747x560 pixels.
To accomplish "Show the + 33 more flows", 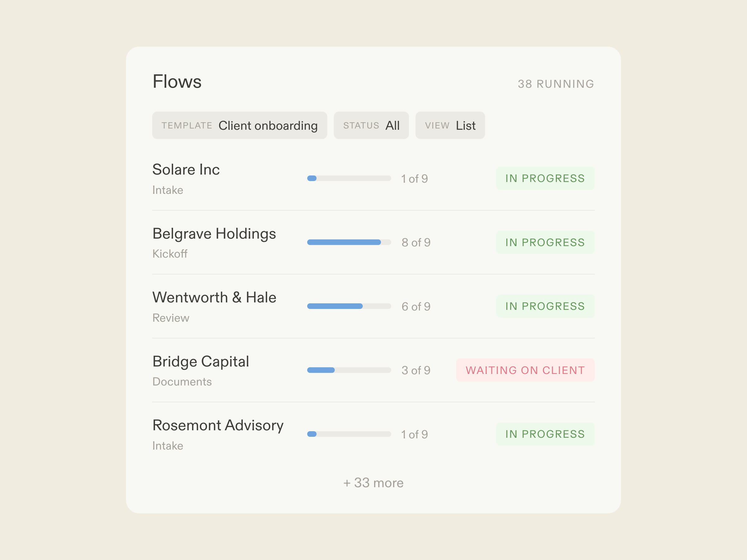I will coord(373,483).
